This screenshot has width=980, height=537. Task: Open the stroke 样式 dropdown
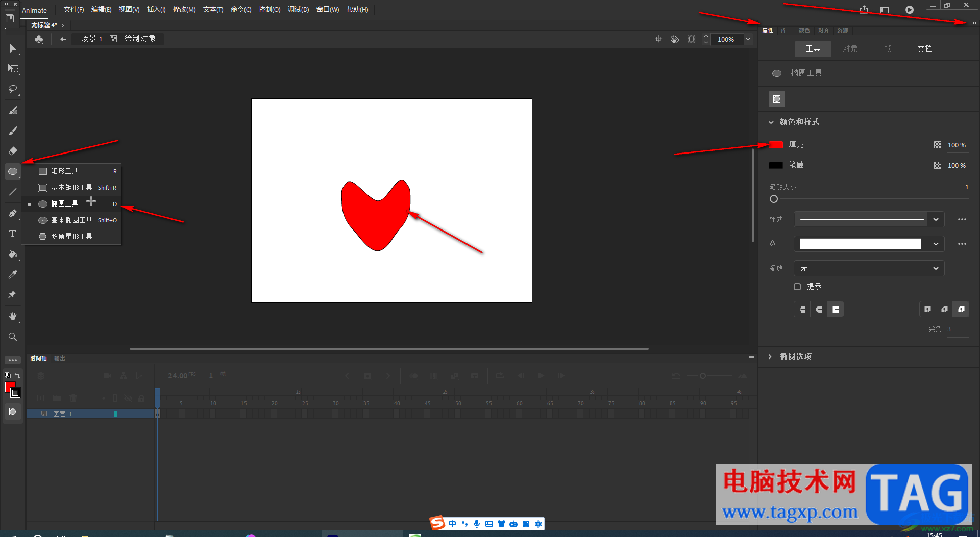[869, 219]
